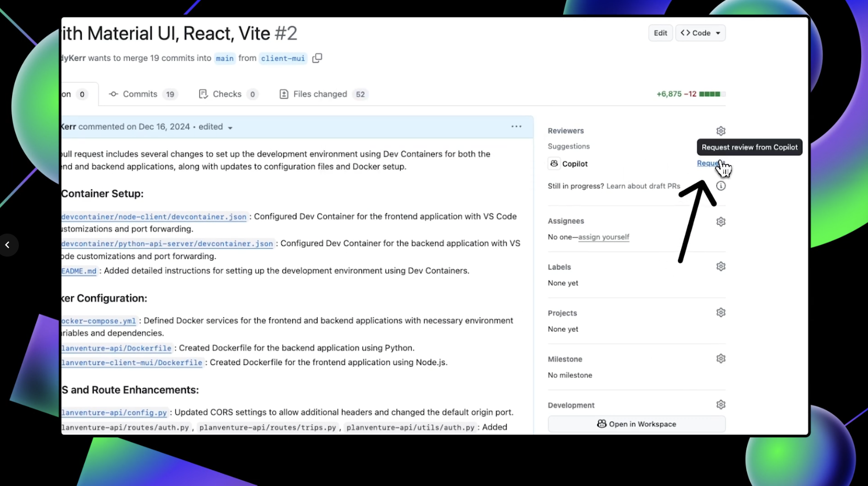
Task: Open the Labels settings gear
Action: pos(721,266)
